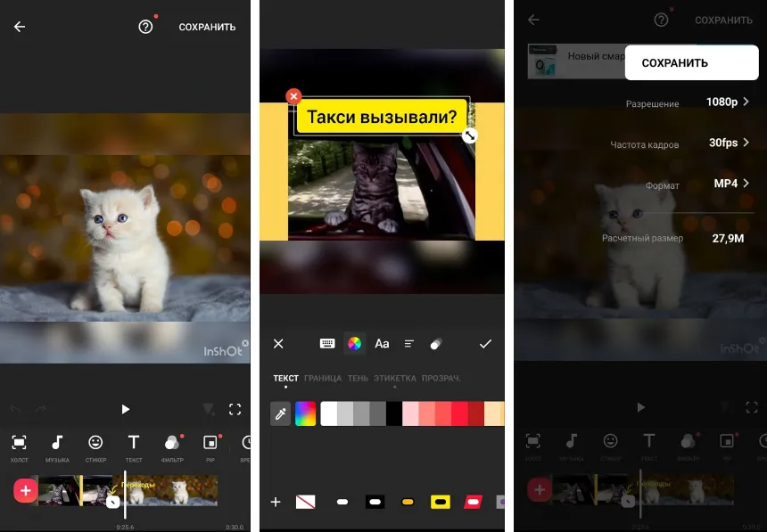Switch to the ТЕНЬ tab
Viewport: 767px width, 532px height.
(x=358, y=379)
